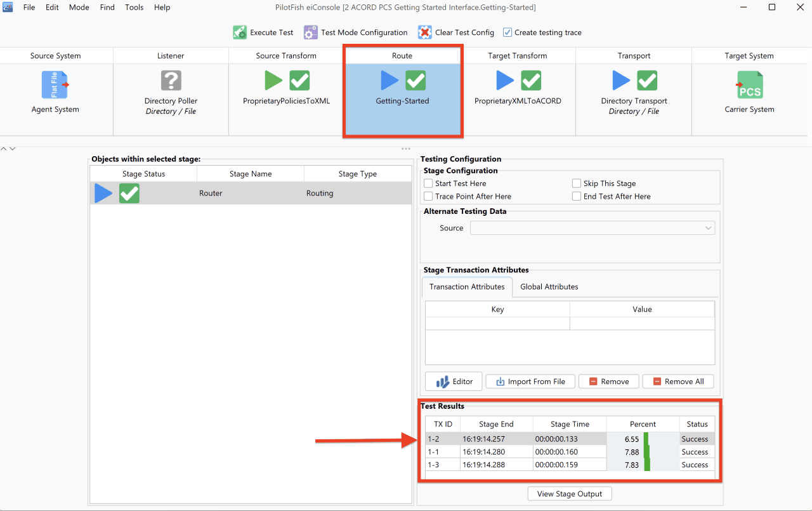
Task: Open the Mode menu
Action: pyautogui.click(x=79, y=8)
